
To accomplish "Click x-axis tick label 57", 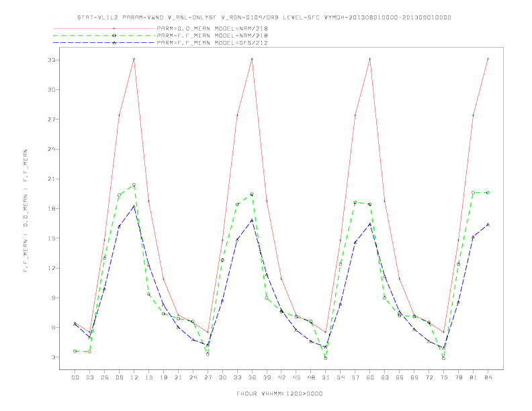I will click(355, 377).
